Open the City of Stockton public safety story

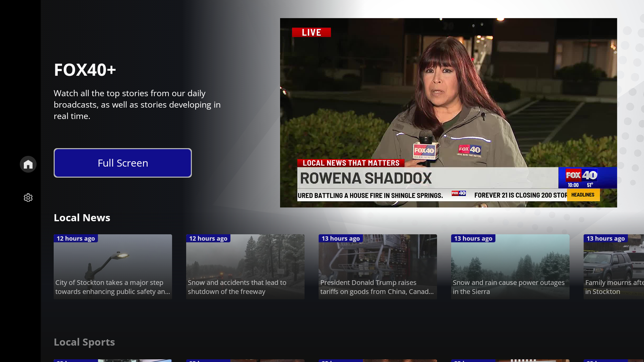click(x=113, y=267)
